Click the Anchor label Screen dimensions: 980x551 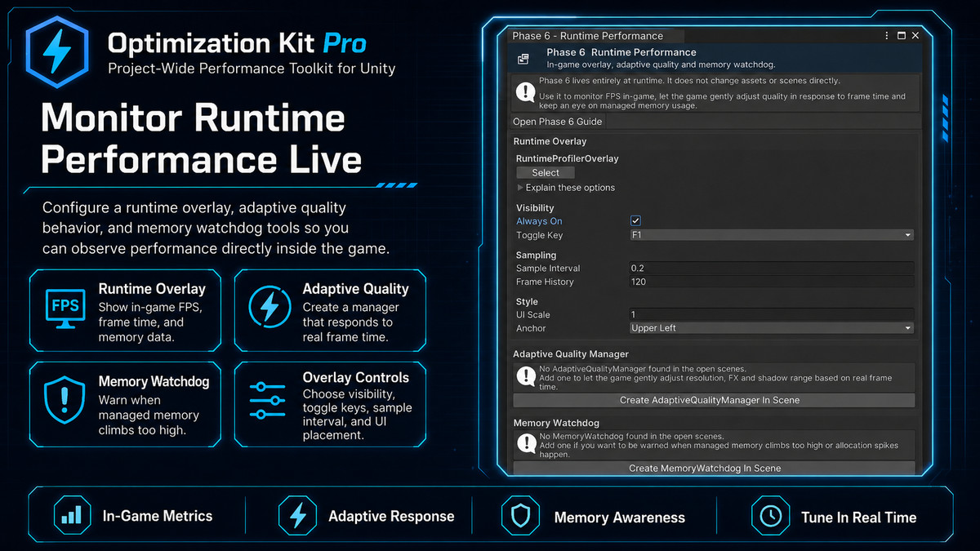[x=531, y=328]
